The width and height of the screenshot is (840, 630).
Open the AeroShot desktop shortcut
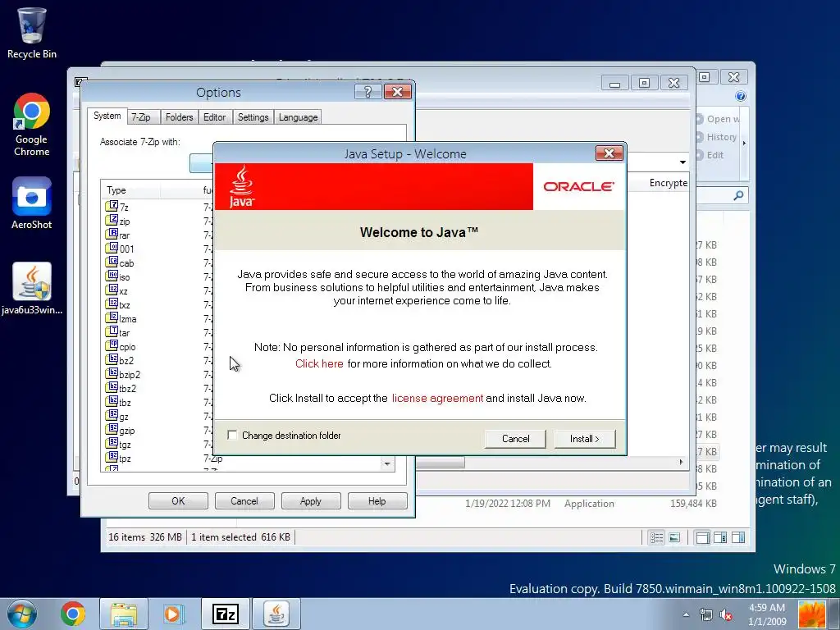31,203
